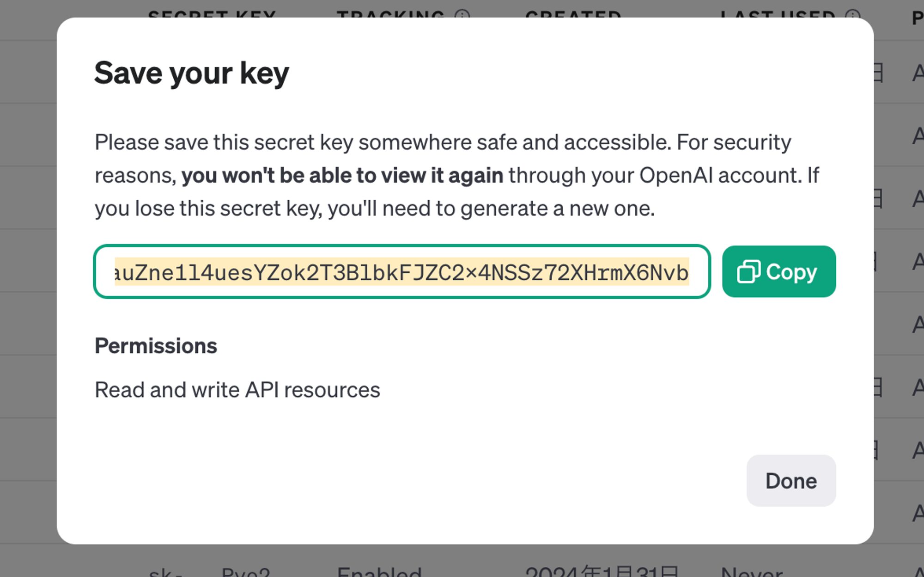Click the sk-...Pyo2 key entry
The image size is (924, 577).
click(x=209, y=572)
